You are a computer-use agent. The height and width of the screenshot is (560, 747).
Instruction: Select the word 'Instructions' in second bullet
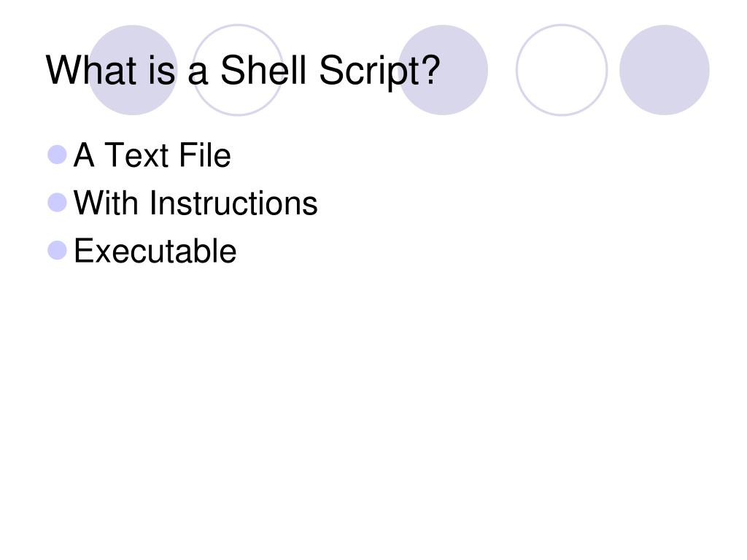click(x=233, y=203)
